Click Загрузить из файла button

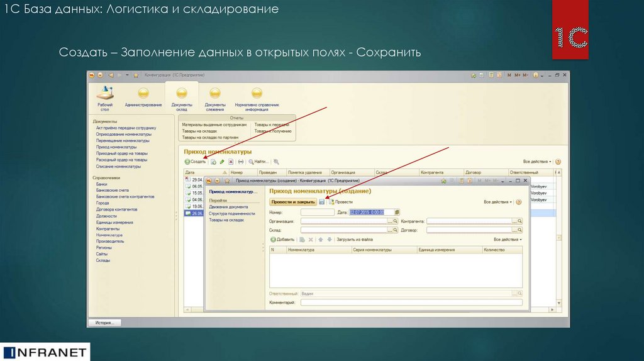(x=355, y=240)
